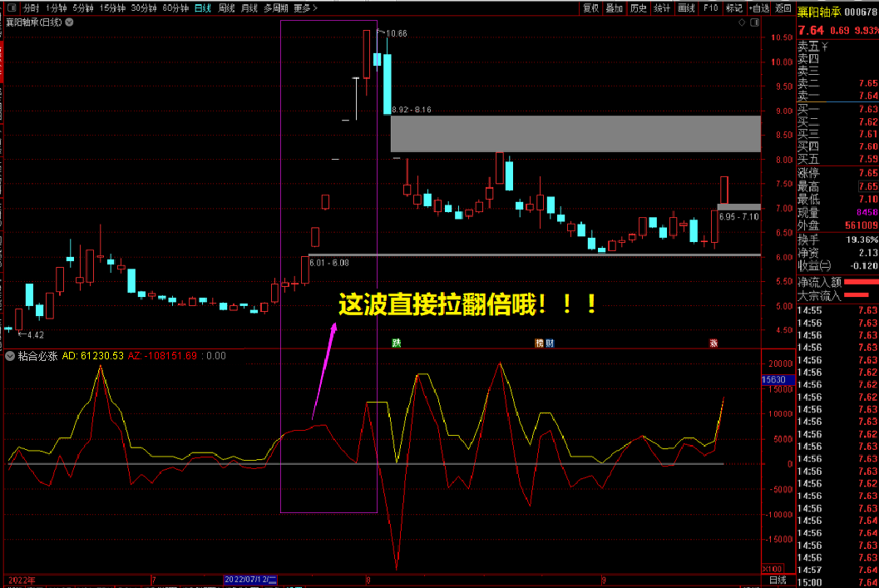This screenshot has width=879, height=588.
Task: Open F10 fundamental data view
Action: click(709, 7)
